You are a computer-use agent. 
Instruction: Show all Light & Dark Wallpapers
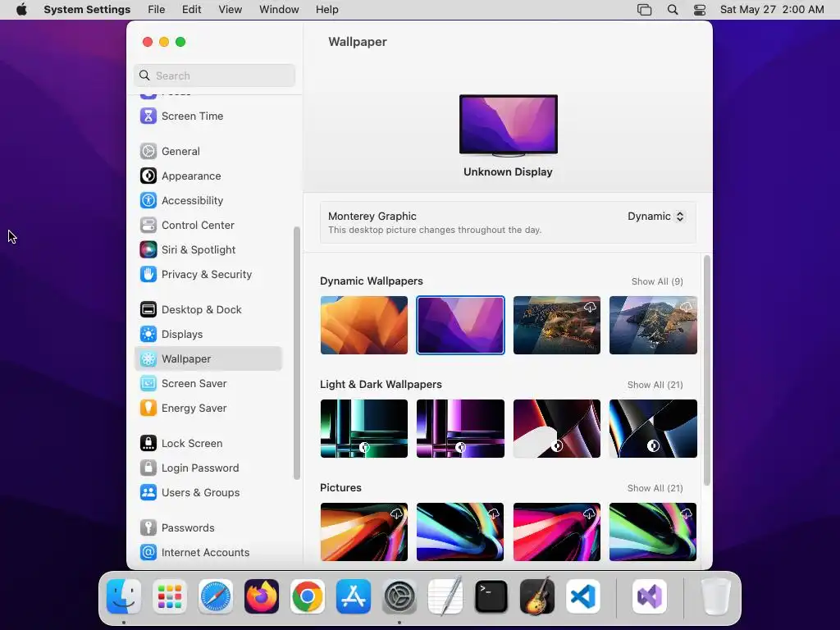[x=655, y=385]
